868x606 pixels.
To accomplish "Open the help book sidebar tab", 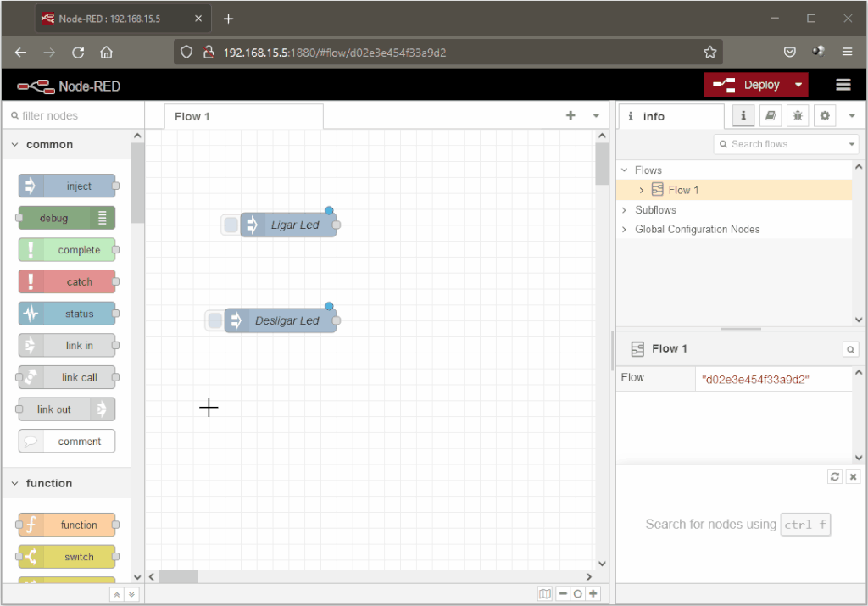I will pos(770,115).
